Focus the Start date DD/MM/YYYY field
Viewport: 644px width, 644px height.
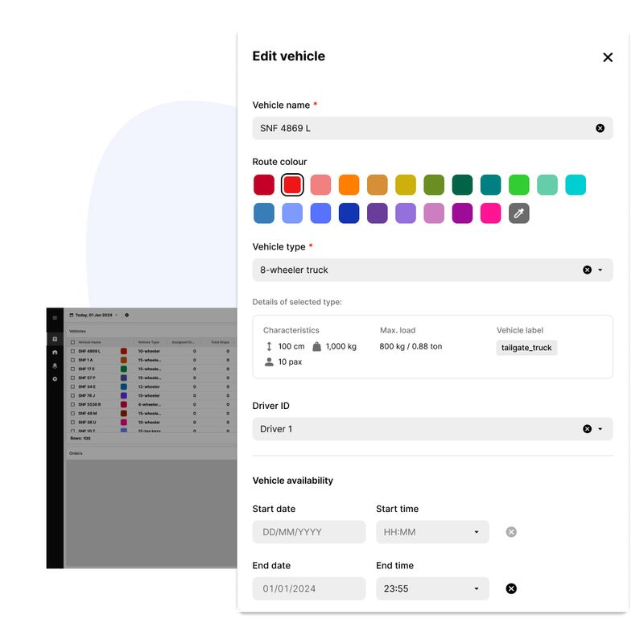pos(309,532)
